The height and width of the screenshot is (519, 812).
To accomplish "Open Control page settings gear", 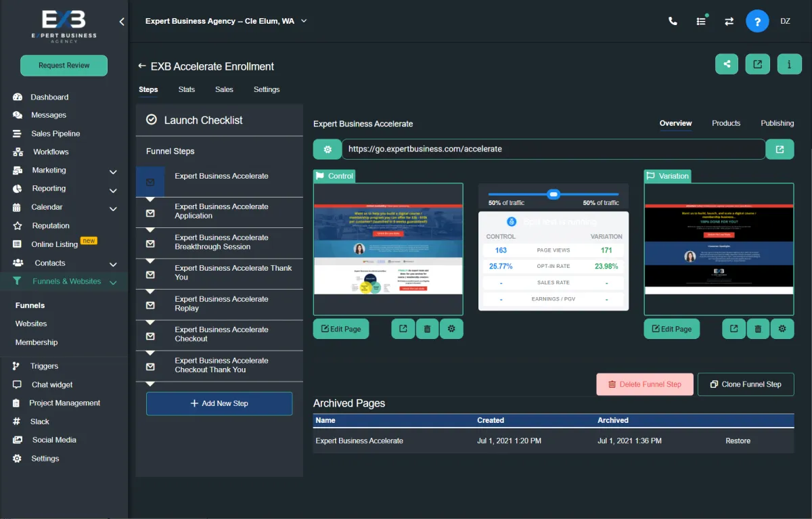I will click(x=451, y=329).
